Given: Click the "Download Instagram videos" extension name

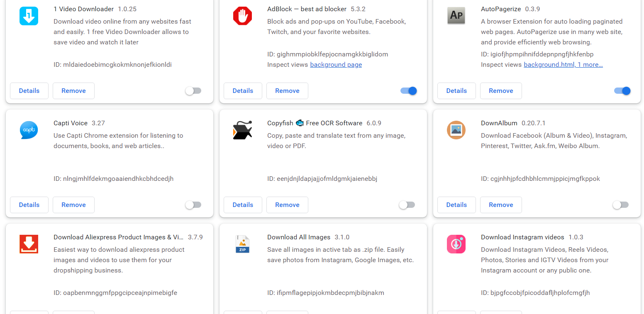Looking at the screenshot, I should [522, 237].
